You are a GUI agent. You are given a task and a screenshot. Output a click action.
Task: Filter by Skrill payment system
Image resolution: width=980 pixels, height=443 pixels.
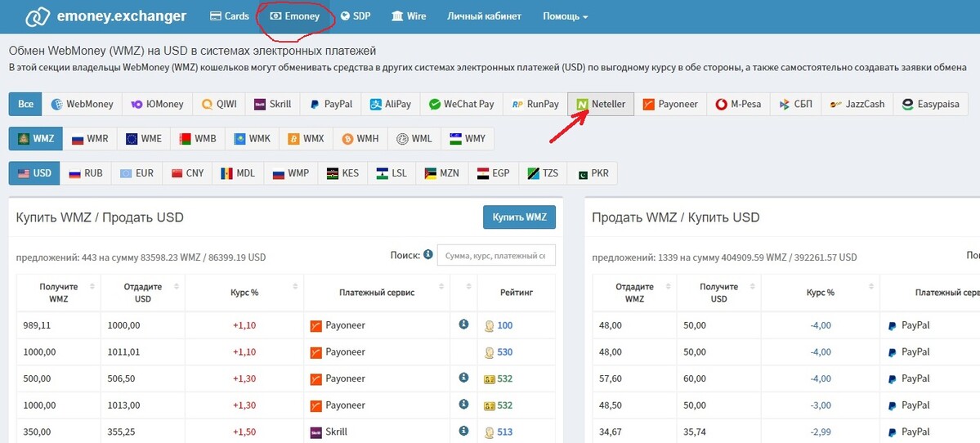coord(272,105)
